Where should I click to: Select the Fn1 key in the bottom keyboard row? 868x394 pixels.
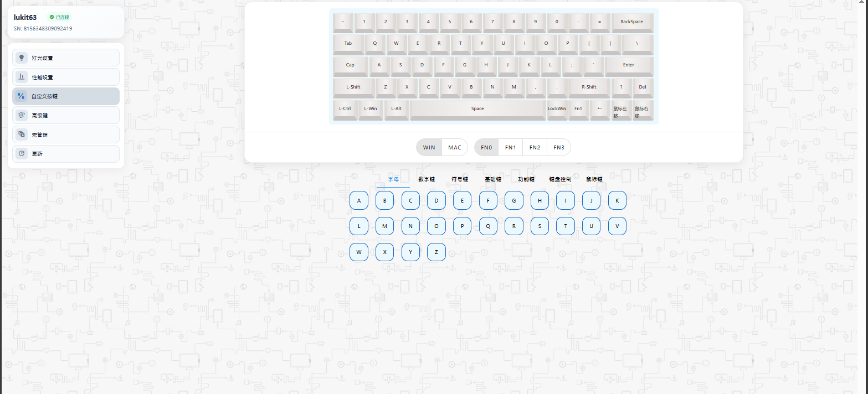pos(578,109)
